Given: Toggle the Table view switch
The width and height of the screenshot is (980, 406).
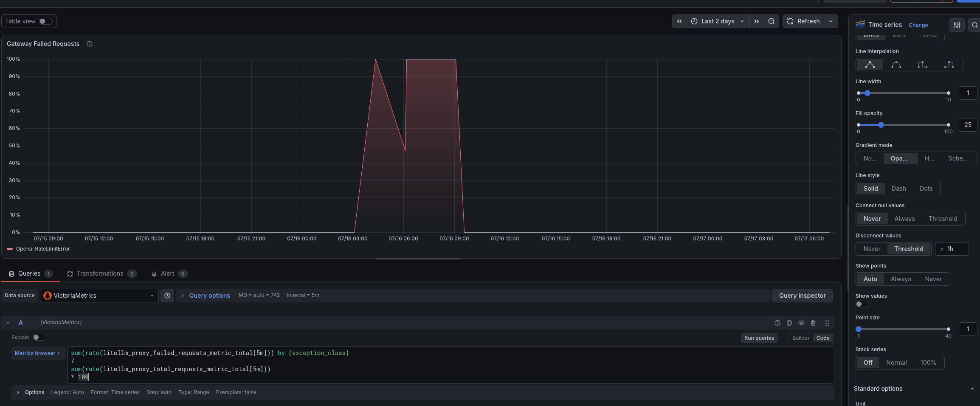Looking at the screenshot, I should click(x=46, y=21).
